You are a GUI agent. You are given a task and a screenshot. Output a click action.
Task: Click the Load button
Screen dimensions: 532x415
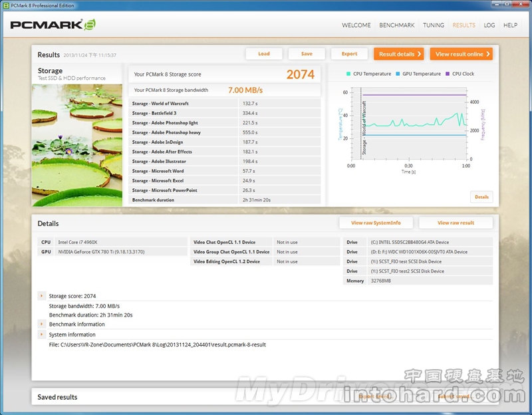264,54
